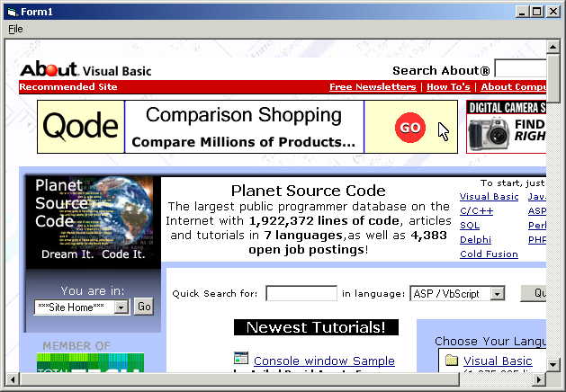Click the Quick Search for text field
Screen dimensions: 566x392
301,293
